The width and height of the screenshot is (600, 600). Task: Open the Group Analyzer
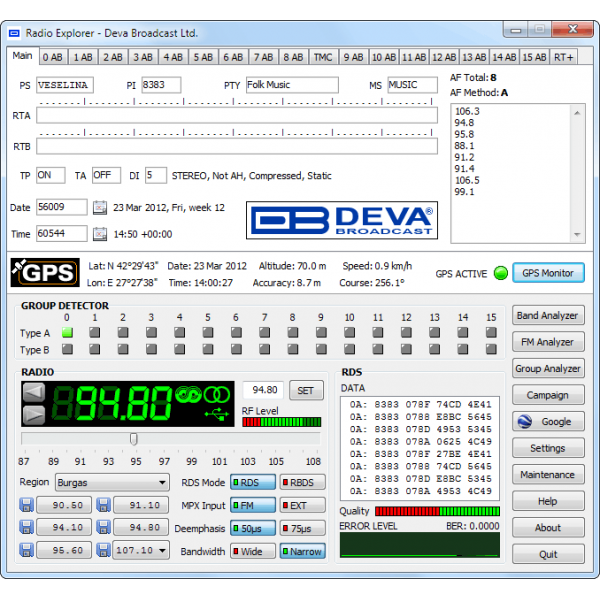(x=548, y=368)
